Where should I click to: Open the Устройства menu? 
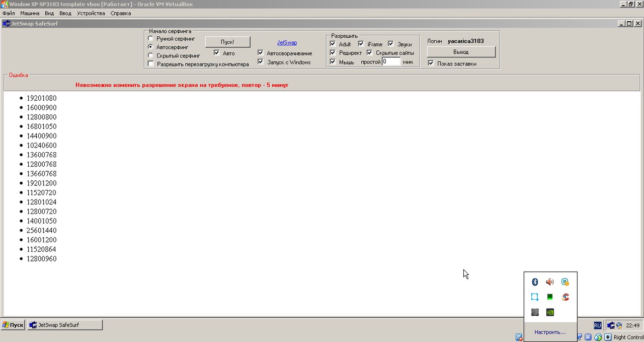(x=91, y=13)
